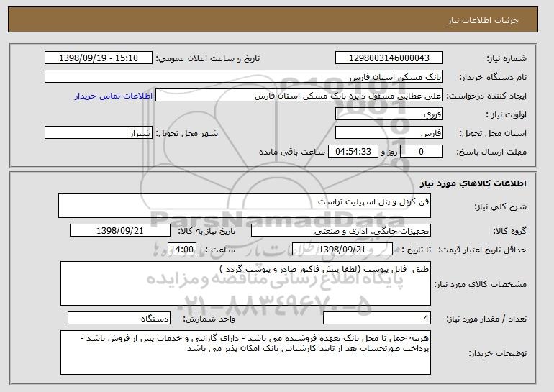Select the label مهلت ارسال پاسخ

(x=491, y=152)
